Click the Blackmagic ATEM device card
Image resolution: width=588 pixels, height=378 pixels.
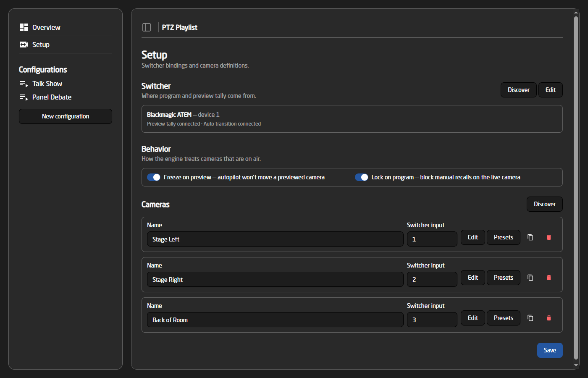click(352, 119)
